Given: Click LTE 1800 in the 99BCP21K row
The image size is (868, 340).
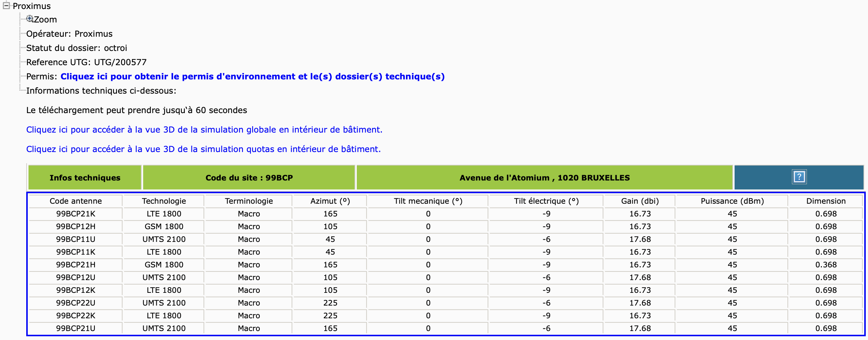Looking at the screenshot, I should (x=164, y=214).
